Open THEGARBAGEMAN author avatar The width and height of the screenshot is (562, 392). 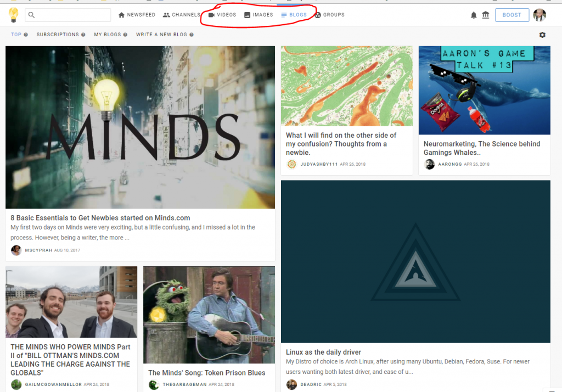click(x=154, y=384)
